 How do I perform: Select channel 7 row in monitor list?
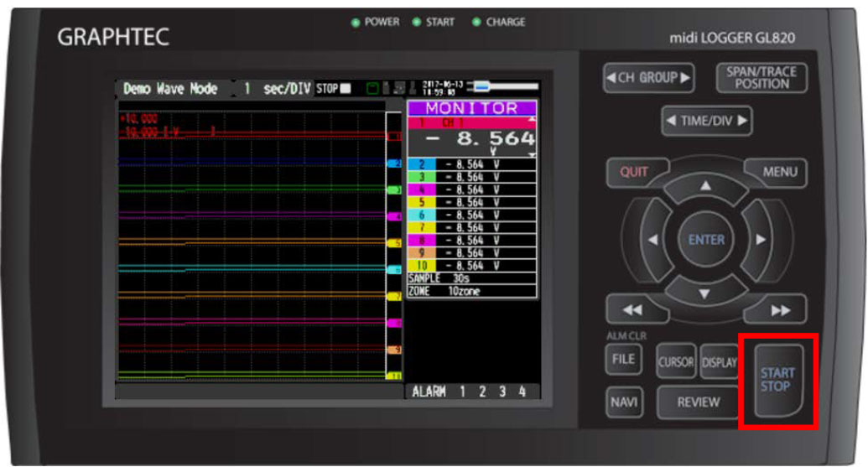[471, 228]
